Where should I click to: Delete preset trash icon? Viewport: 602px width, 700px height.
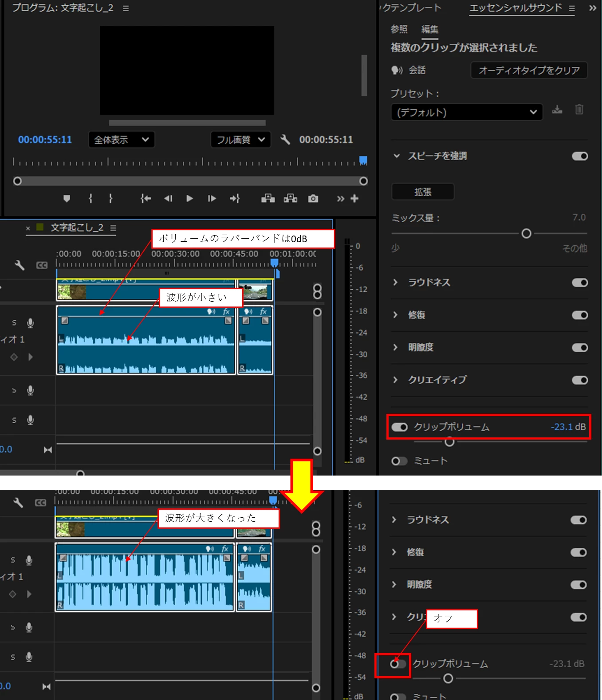click(x=579, y=110)
